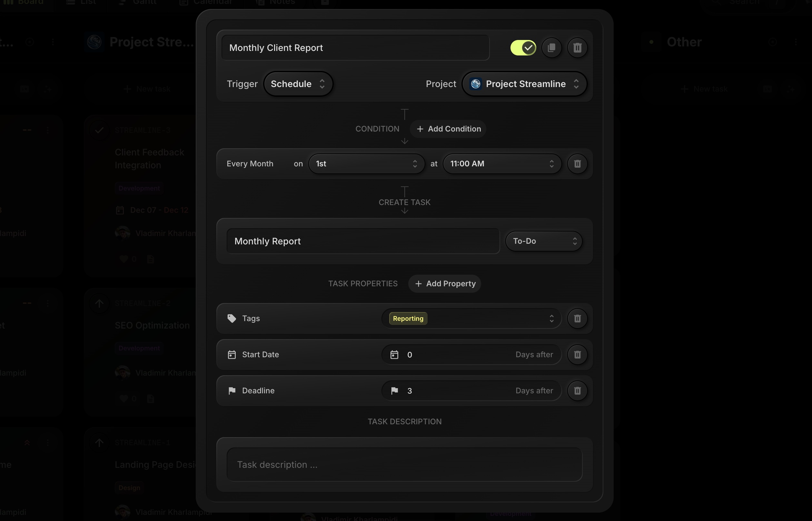Viewport: 812px width, 521px height.
Task: Click the Add Condition button
Action: click(x=448, y=129)
